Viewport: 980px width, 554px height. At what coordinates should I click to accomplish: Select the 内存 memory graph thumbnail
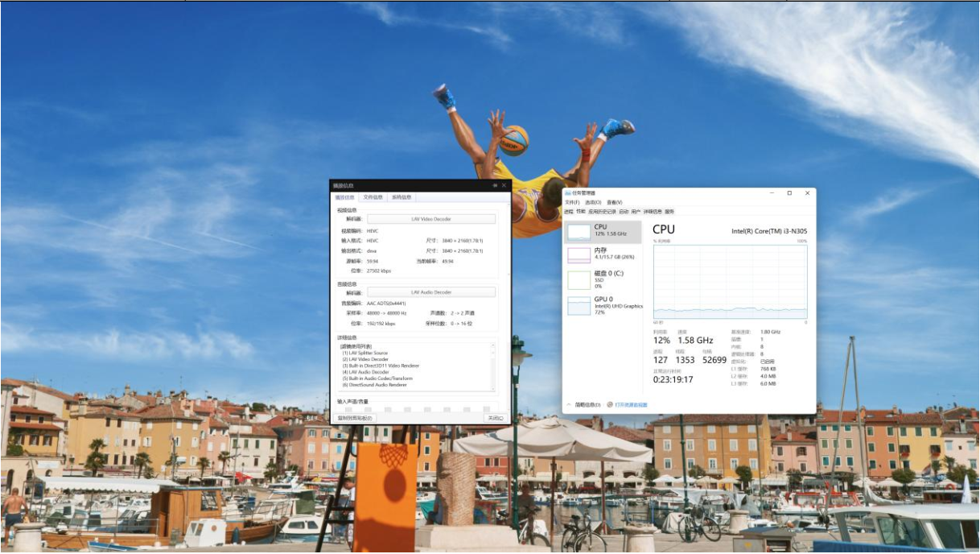(x=579, y=255)
